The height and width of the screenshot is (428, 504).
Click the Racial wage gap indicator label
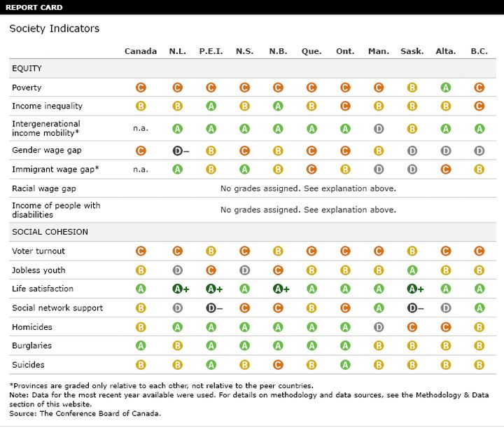pos(43,188)
